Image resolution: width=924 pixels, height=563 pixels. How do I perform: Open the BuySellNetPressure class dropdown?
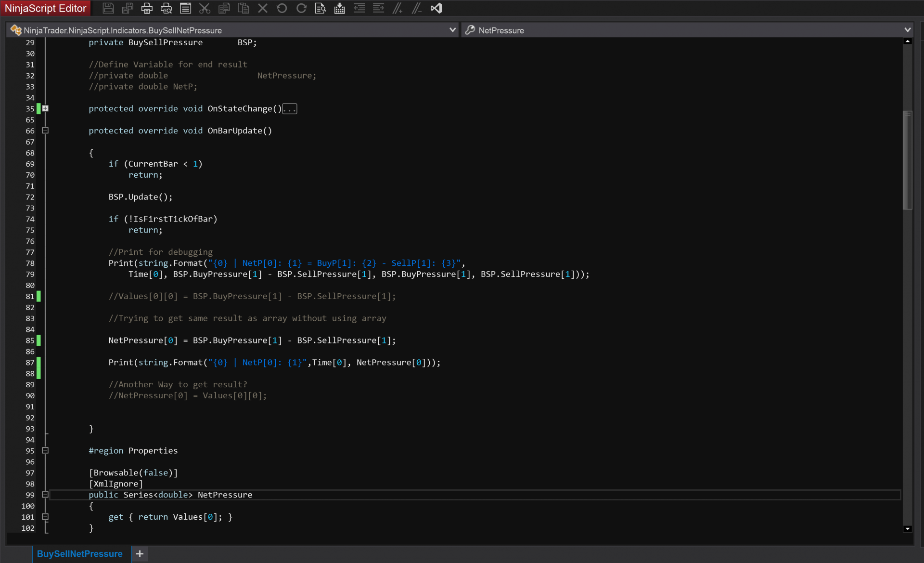coord(452,30)
